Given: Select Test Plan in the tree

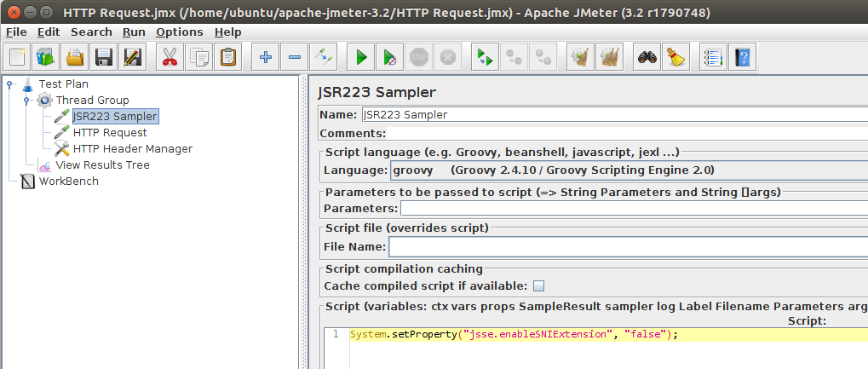Looking at the screenshot, I should [x=63, y=84].
